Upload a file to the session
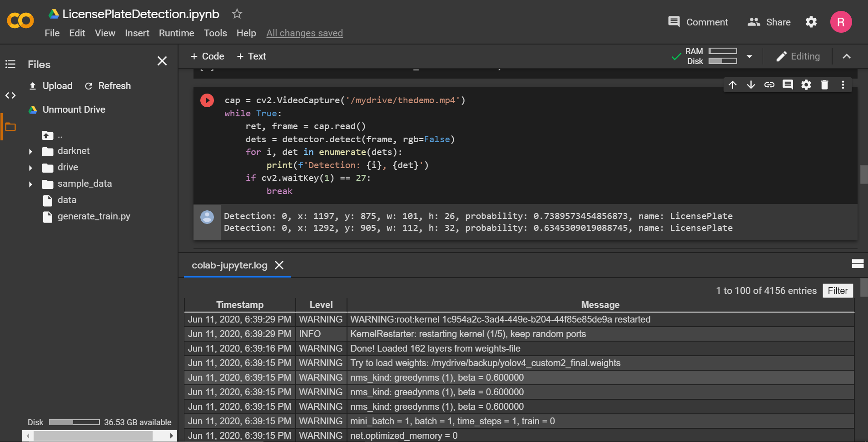This screenshot has width=868, height=442. [50, 86]
